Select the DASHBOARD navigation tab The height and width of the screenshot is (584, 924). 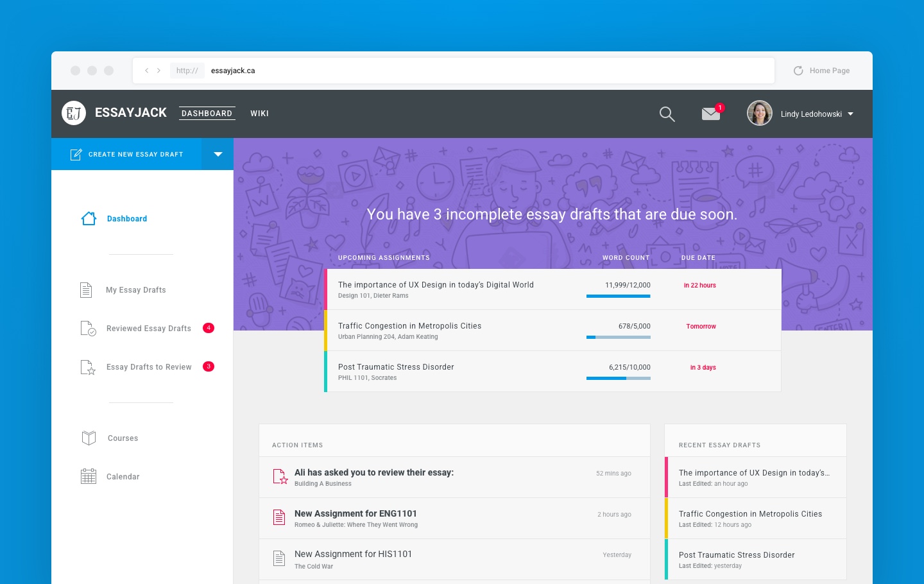coord(207,114)
